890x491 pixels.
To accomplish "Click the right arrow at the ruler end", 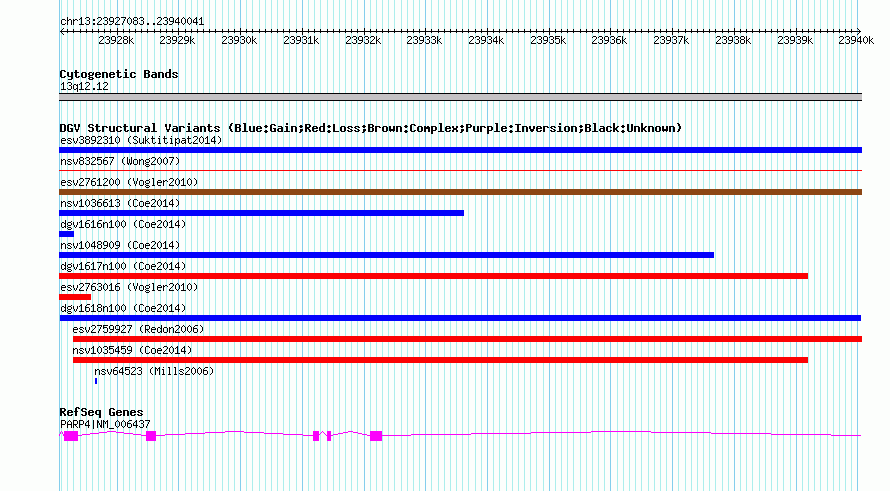I will point(858,32).
